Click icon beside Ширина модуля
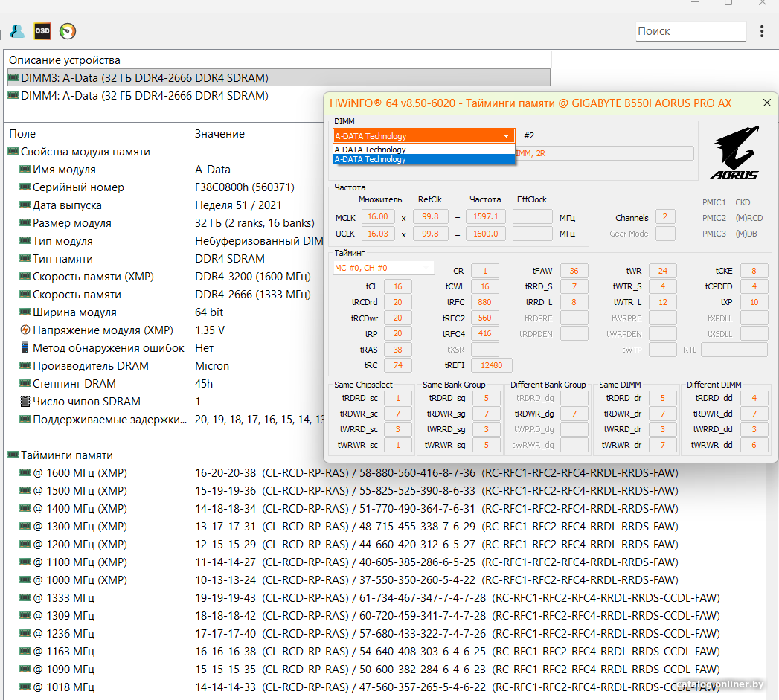 pos(25,312)
